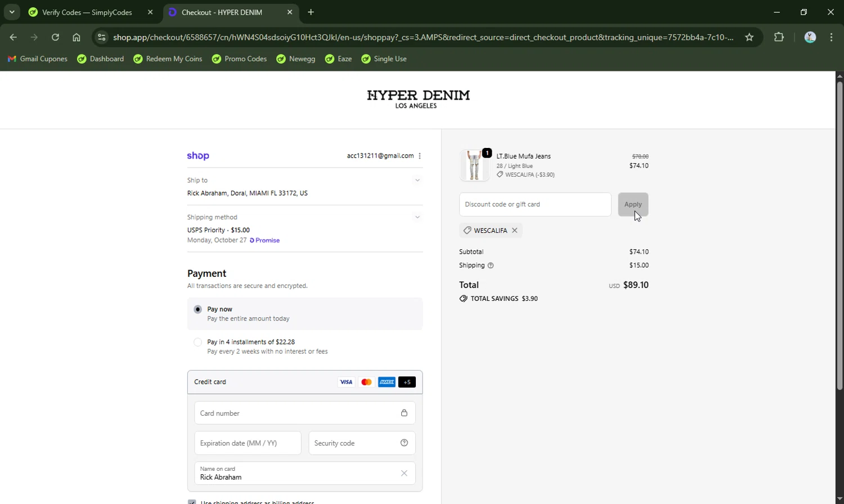Screen dimensions: 844x504
Task: Open new browser tab
Action: tap(311, 12)
